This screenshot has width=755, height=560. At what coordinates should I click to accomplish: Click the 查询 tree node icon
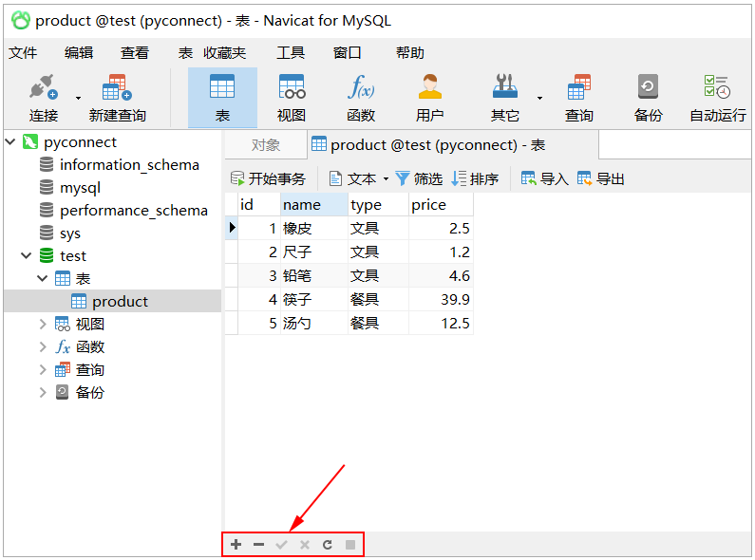(62, 369)
